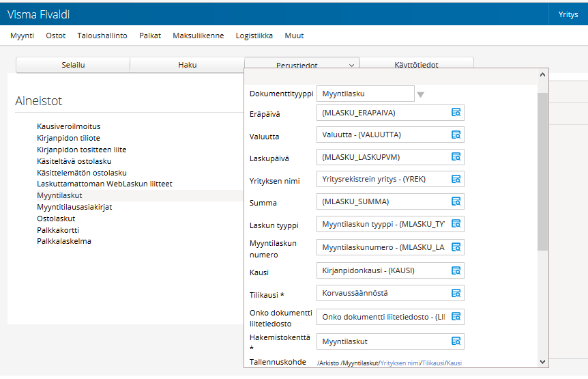Select Laskuttamattoman WebLaskun liitteet entry
588x379 pixels.
(x=104, y=184)
